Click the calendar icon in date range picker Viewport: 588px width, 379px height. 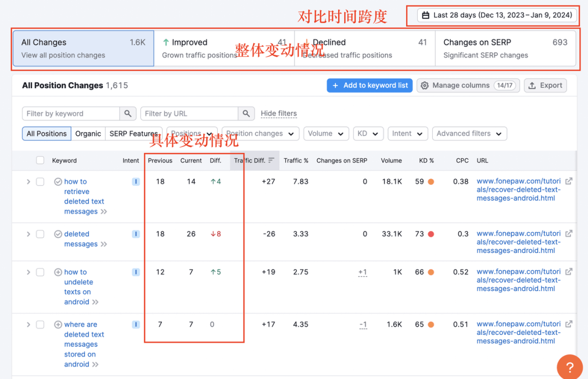(x=426, y=15)
